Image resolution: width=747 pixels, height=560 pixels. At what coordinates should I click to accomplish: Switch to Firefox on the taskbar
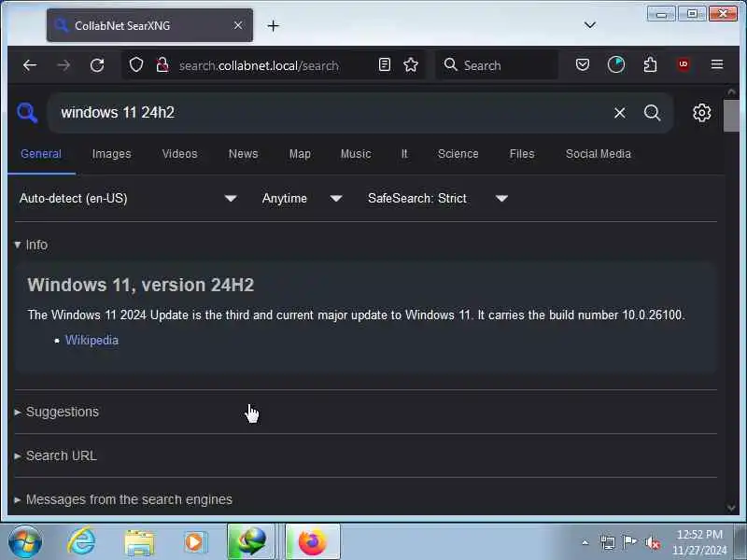(x=313, y=542)
